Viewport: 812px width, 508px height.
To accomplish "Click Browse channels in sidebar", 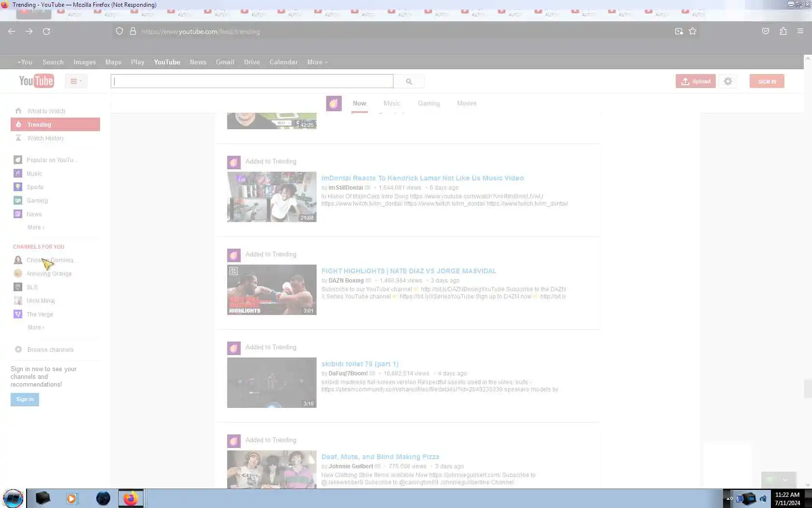I will click(50, 350).
